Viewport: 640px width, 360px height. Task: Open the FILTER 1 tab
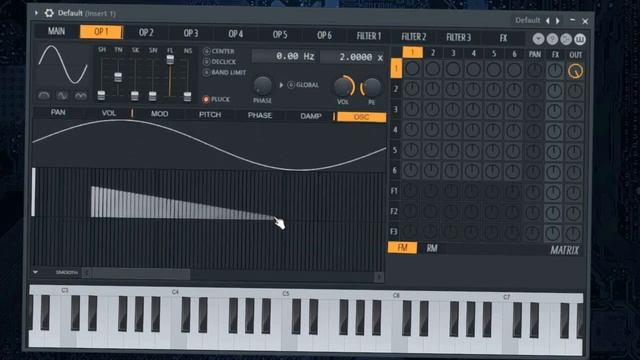(369, 36)
